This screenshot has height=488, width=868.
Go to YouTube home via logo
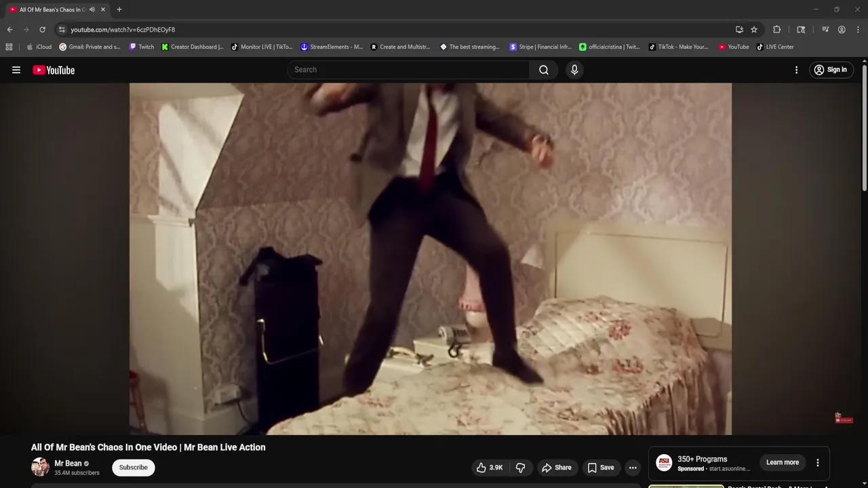point(54,70)
